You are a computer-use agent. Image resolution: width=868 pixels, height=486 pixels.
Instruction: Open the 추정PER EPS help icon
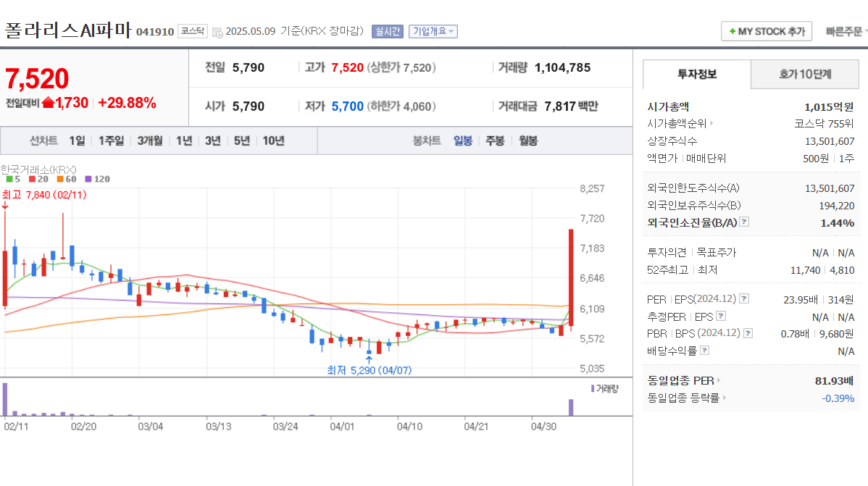(721, 317)
